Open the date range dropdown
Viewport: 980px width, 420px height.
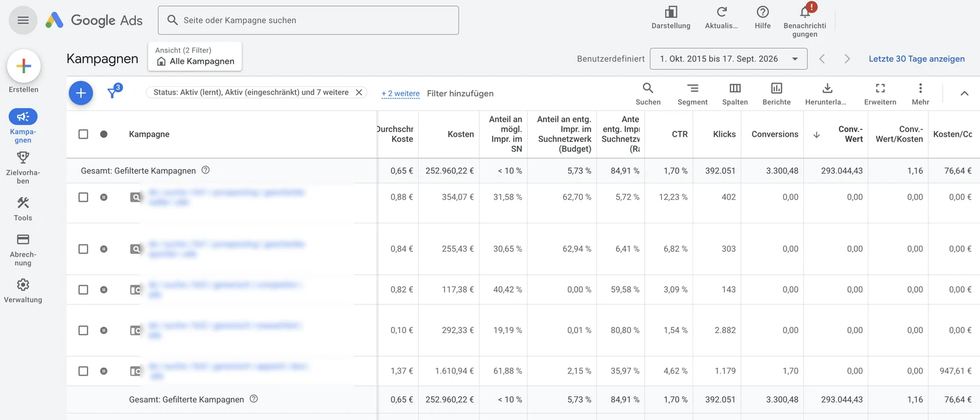pyautogui.click(x=728, y=59)
